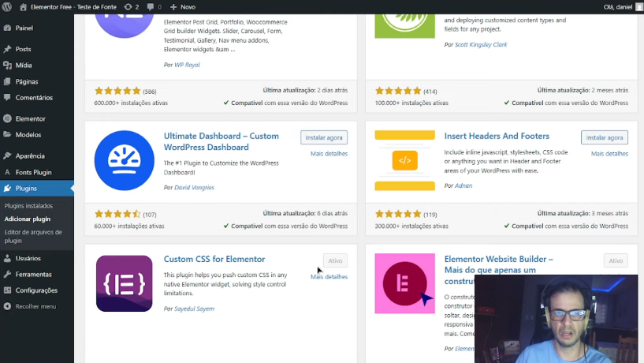Image resolution: width=644 pixels, height=363 pixels.
Task: Click + Novo in the admin bar
Action: [182, 6]
